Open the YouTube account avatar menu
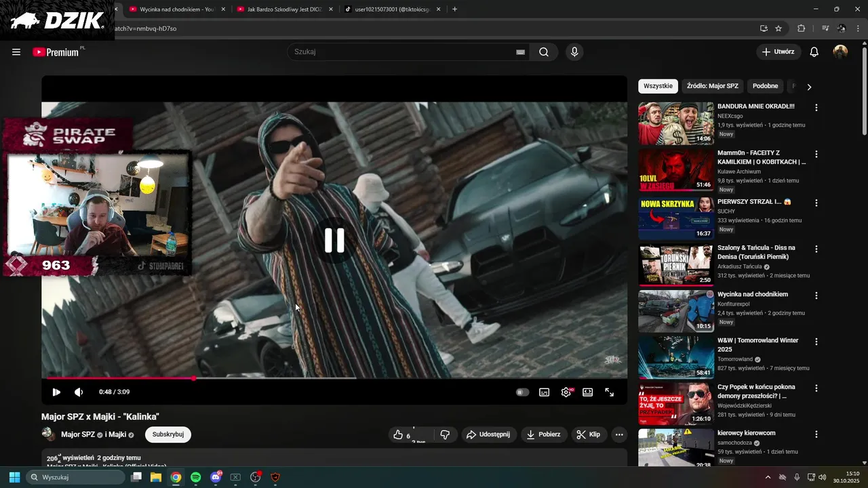Image resolution: width=868 pixels, height=488 pixels. [841, 52]
